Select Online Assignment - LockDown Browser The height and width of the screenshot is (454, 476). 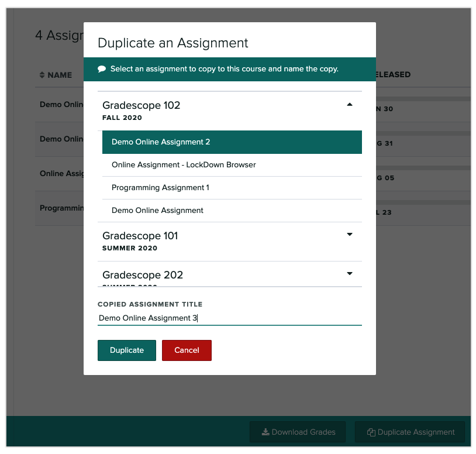232,165
